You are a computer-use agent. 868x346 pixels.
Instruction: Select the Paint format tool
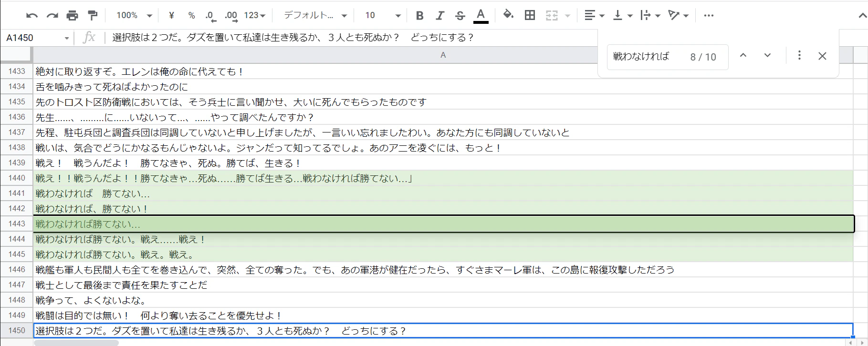tap(93, 16)
